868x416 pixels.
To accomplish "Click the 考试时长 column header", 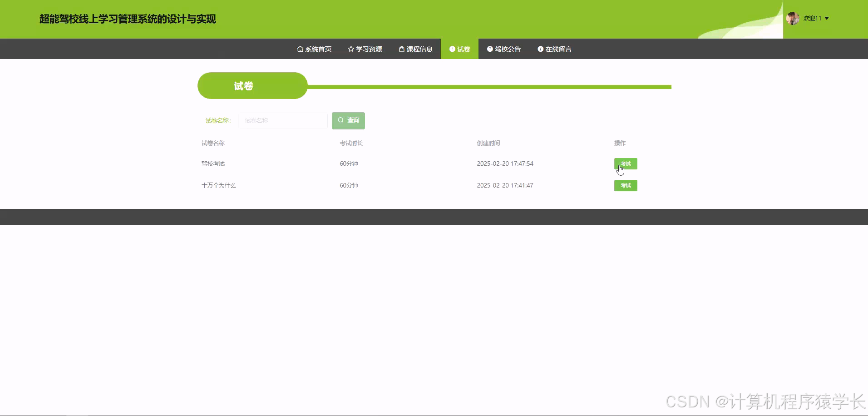I will point(351,143).
